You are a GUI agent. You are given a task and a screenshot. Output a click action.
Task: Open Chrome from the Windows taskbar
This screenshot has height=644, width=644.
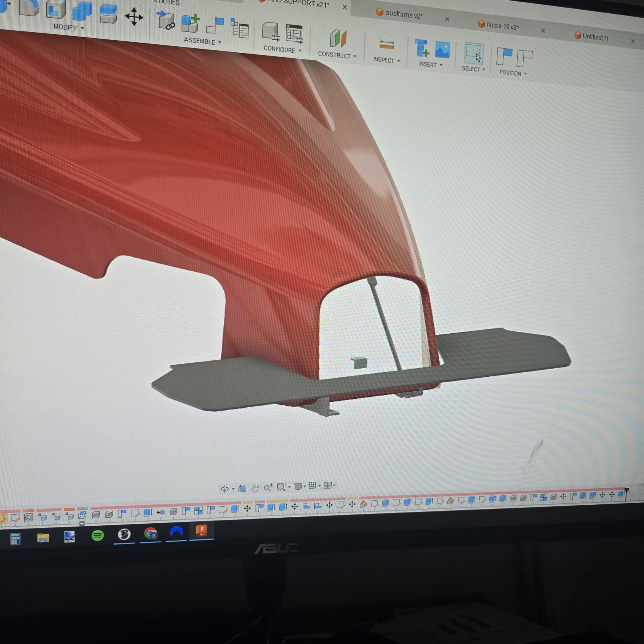(x=151, y=534)
